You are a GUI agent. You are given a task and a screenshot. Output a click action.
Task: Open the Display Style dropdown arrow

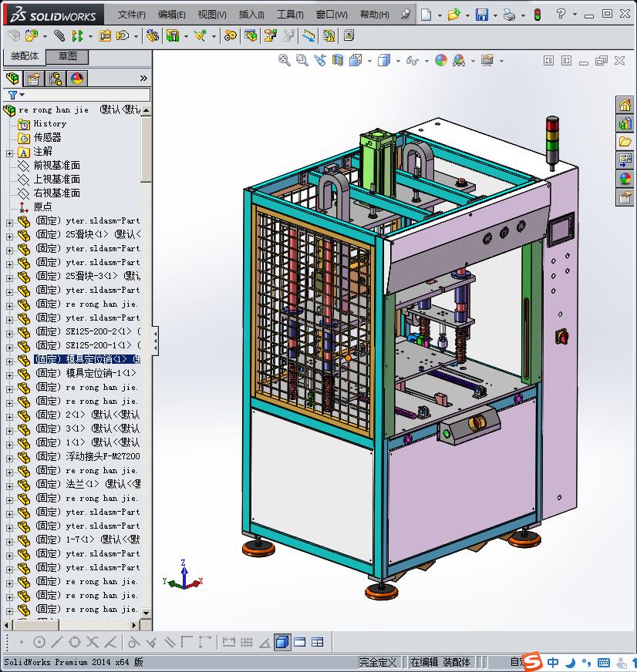click(x=398, y=61)
